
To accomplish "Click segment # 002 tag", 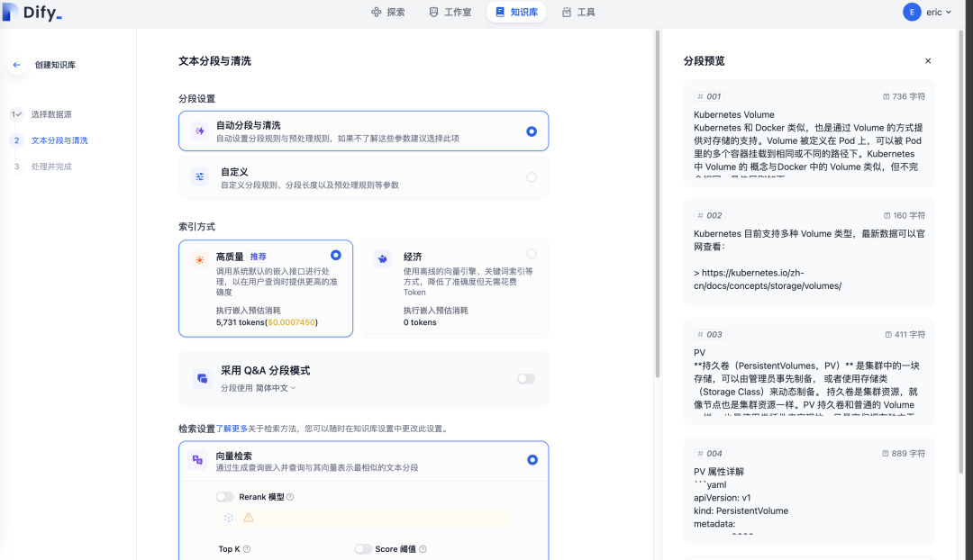I will coord(710,215).
